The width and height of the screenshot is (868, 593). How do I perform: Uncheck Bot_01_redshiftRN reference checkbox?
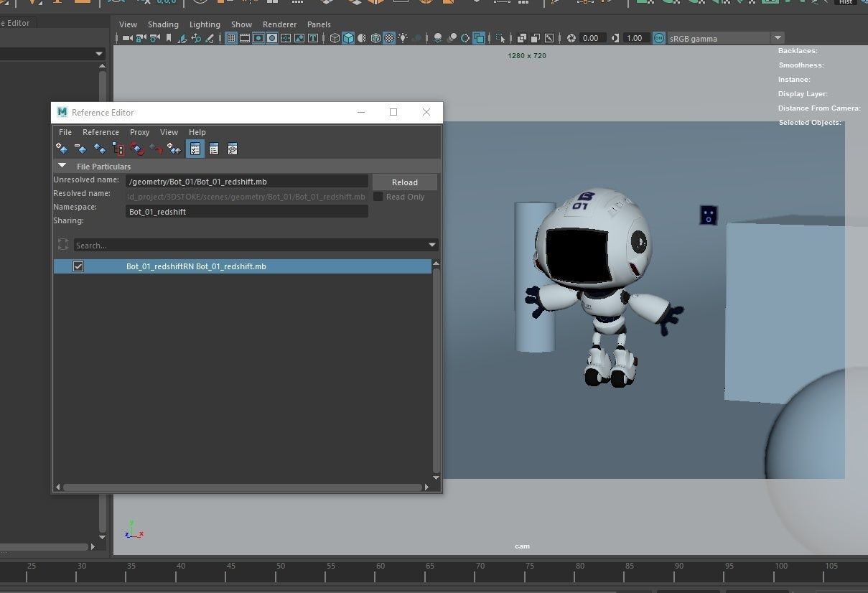[78, 266]
